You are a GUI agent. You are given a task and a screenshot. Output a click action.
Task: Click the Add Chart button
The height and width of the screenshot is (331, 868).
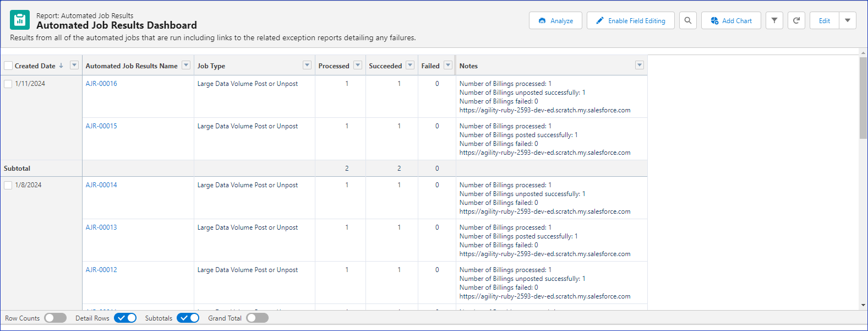coord(730,20)
